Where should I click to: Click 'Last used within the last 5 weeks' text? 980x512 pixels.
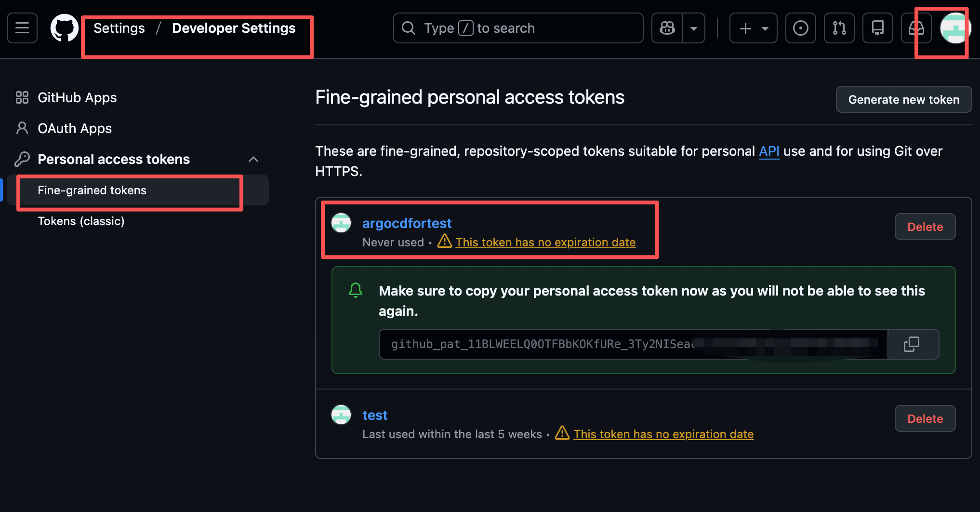pyautogui.click(x=452, y=434)
